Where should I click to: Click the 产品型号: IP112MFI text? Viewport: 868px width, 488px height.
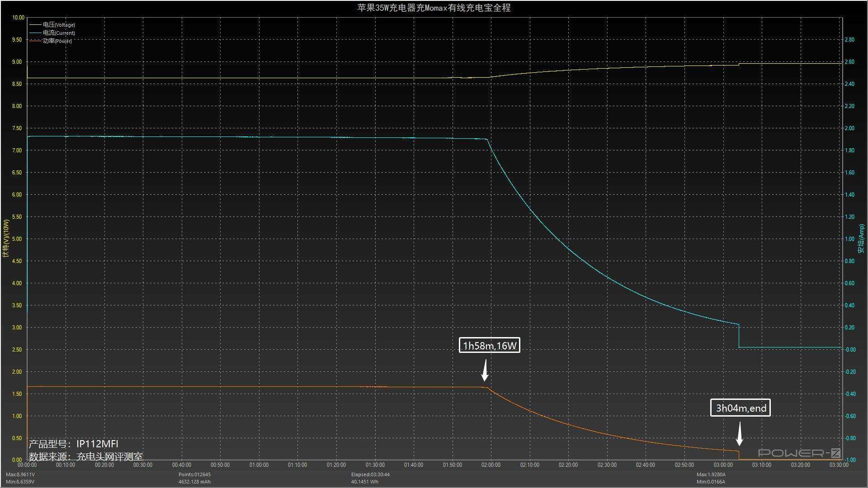(74, 444)
